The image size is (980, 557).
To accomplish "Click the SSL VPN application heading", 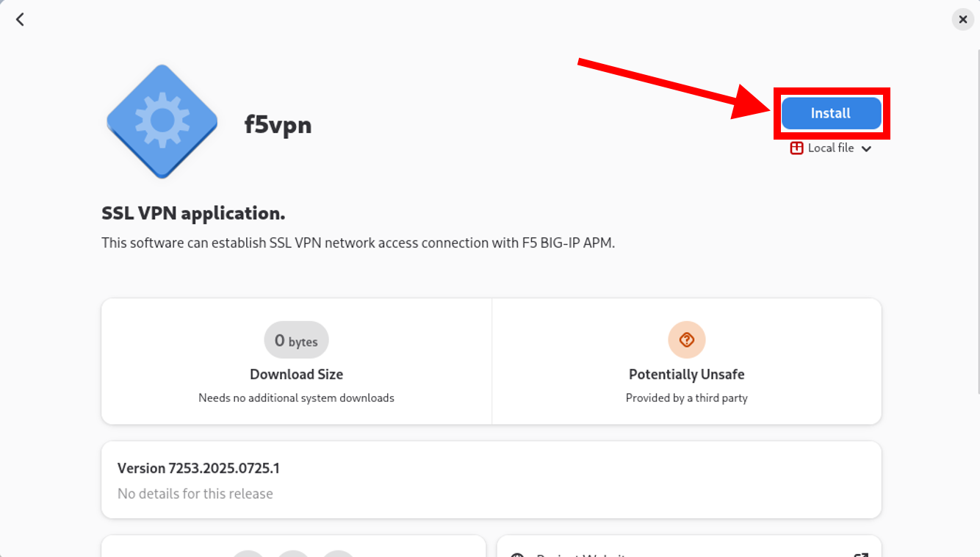I will point(193,214).
